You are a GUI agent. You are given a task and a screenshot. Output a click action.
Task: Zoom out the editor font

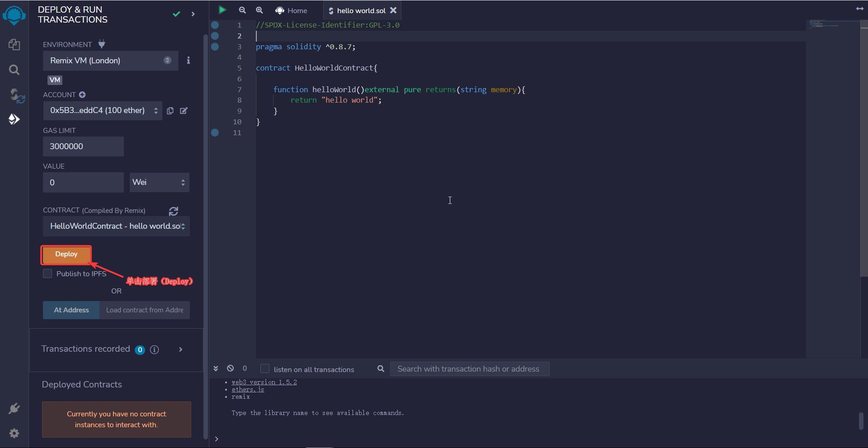click(x=242, y=10)
